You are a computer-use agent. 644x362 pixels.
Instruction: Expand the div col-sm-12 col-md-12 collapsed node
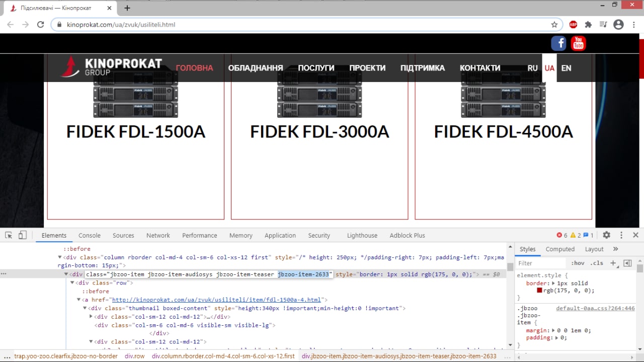[91, 317]
